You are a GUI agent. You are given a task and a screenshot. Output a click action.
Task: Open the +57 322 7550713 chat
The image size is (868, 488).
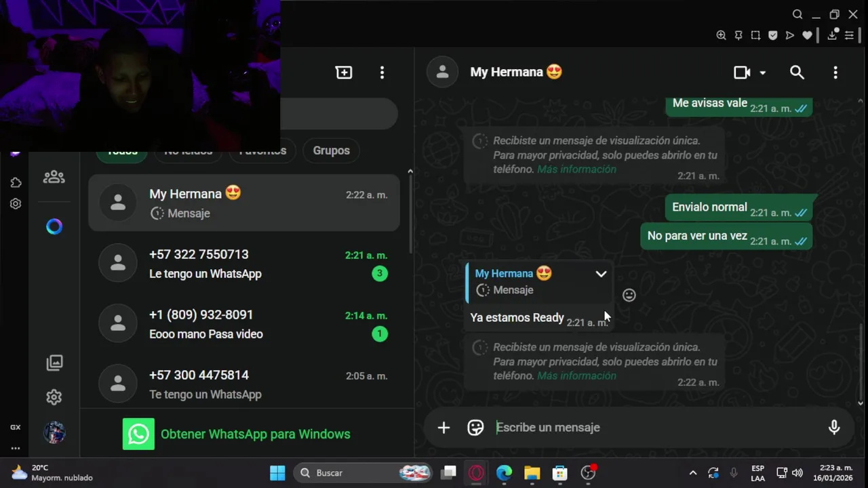(244, 263)
